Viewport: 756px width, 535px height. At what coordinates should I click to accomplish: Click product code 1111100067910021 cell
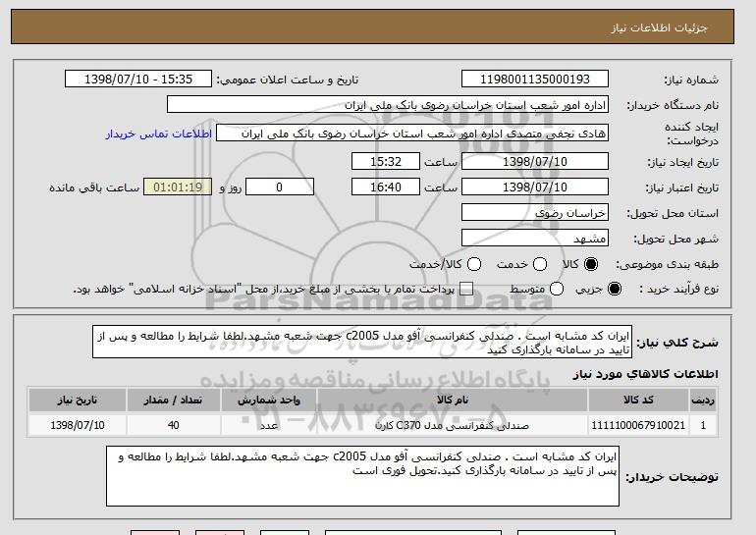click(638, 425)
